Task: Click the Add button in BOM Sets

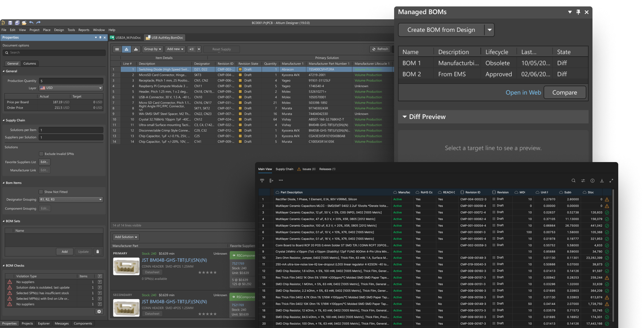Action: point(65,251)
